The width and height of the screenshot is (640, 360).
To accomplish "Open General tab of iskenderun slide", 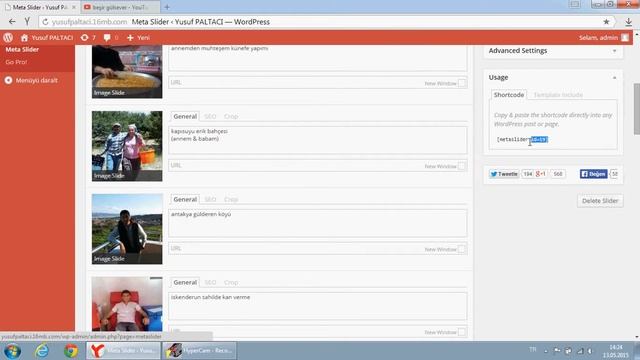I will pyautogui.click(x=185, y=282).
